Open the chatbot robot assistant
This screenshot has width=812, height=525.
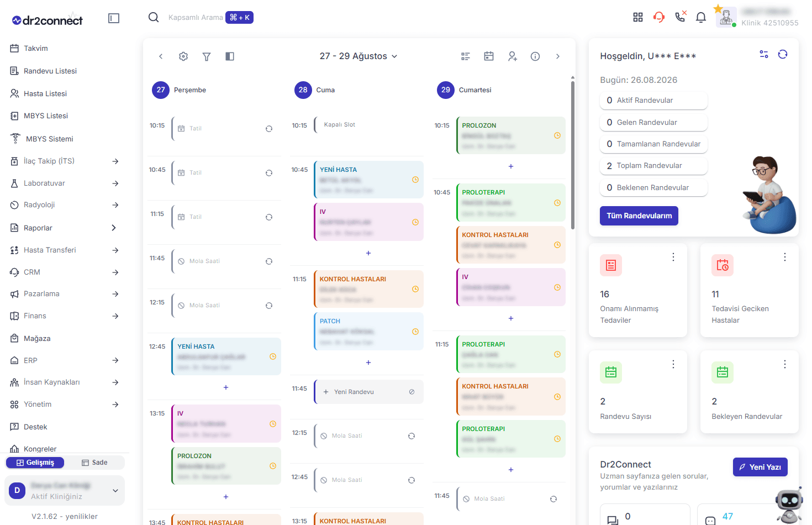pos(790,505)
